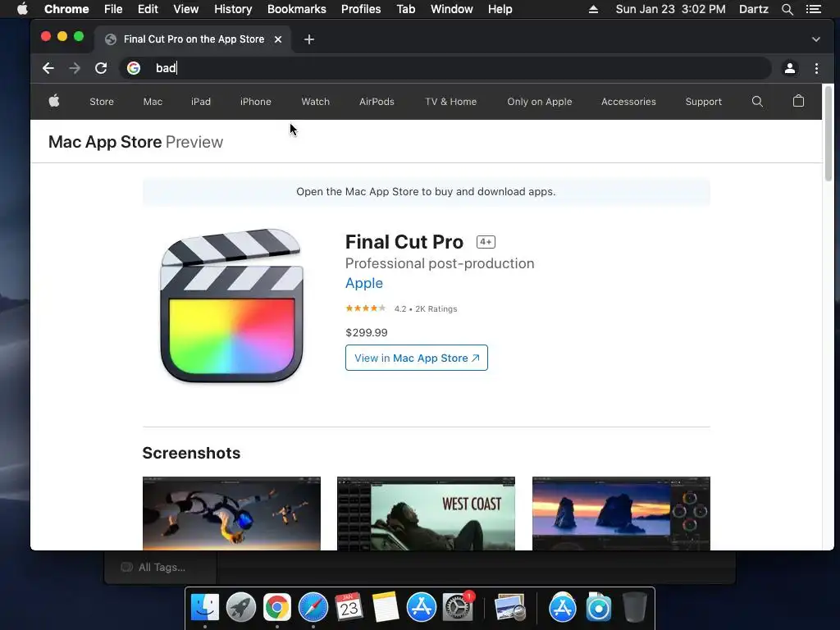Open the Profiles menu

(x=361, y=9)
